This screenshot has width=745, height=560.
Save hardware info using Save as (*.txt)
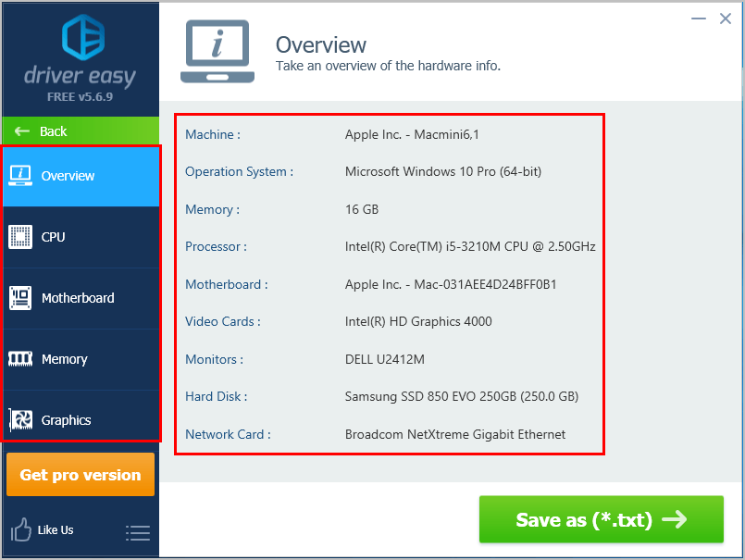coord(601,519)
